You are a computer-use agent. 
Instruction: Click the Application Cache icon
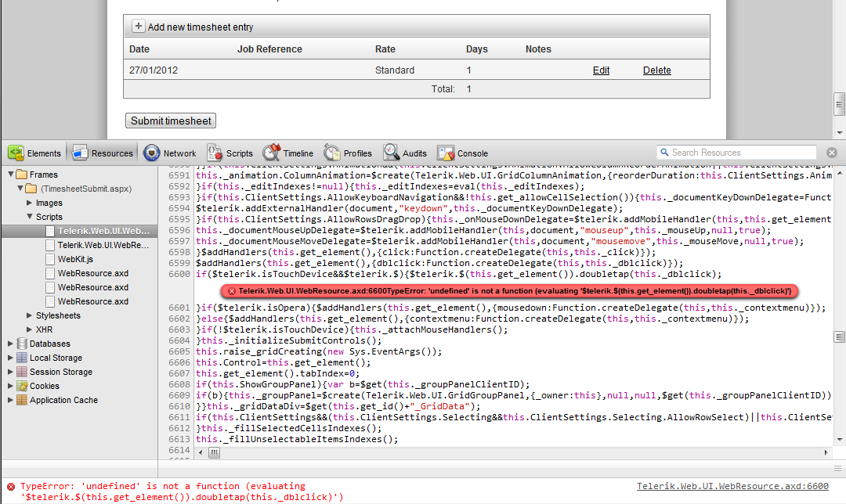point(22,400)
